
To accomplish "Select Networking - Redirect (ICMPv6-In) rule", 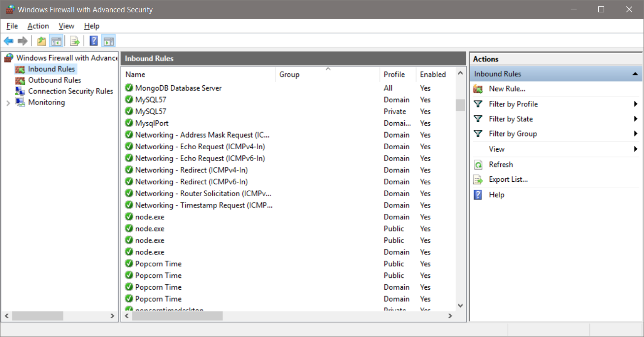I will pos(192,182).
